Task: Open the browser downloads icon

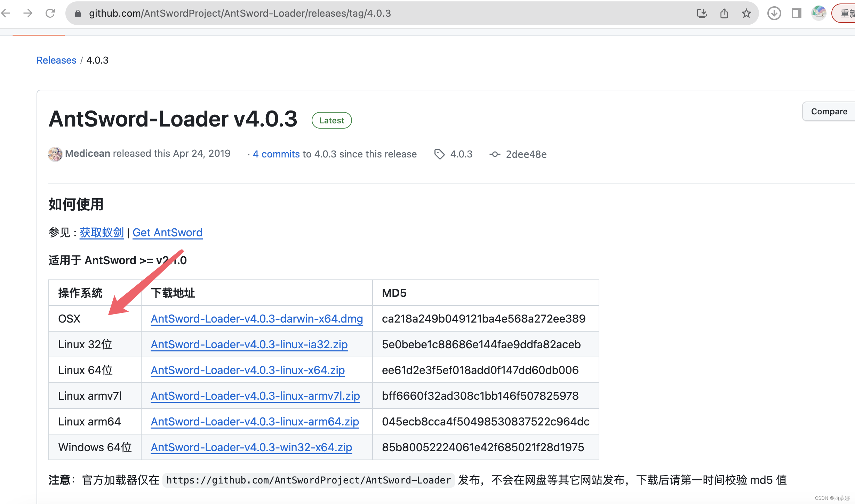Action: 774,14
